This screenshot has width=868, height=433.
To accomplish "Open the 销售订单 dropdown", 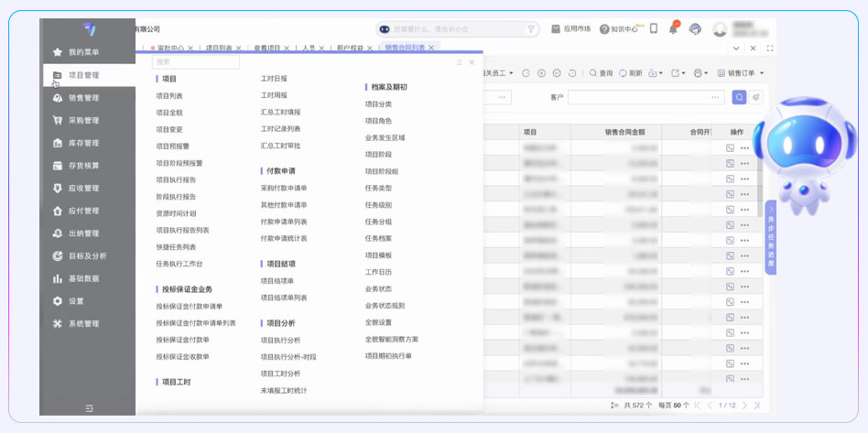I will click(741, 73).
